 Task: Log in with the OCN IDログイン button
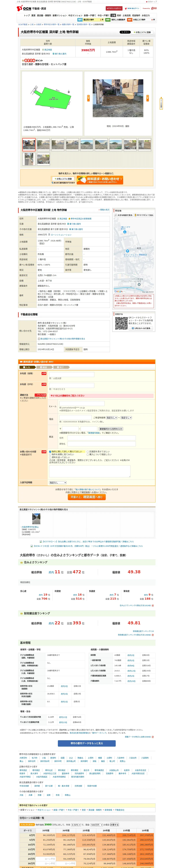(x=132, y=8)
